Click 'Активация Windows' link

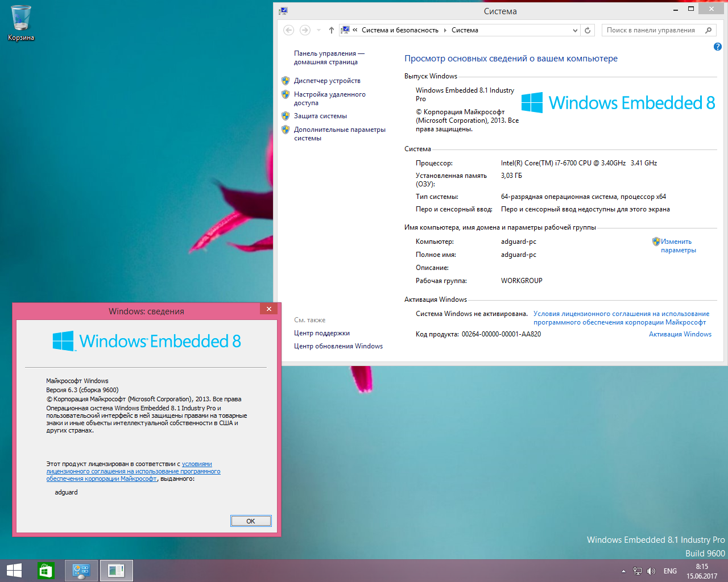tap(680, 334)
